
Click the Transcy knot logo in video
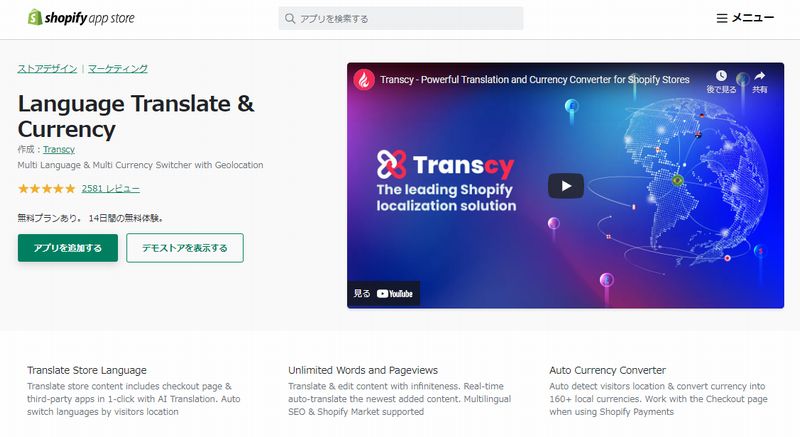(x=391, y=165)
